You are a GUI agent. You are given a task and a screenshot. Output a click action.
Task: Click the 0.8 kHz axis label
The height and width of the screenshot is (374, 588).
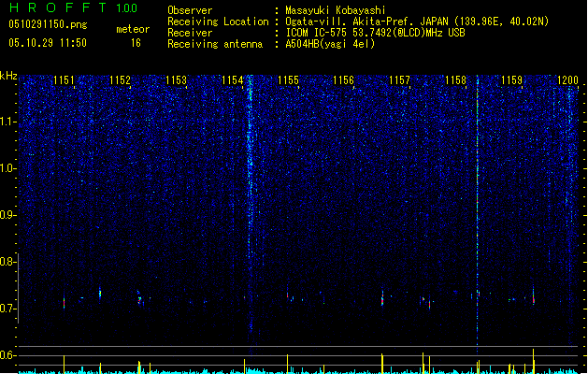point(8,262)
